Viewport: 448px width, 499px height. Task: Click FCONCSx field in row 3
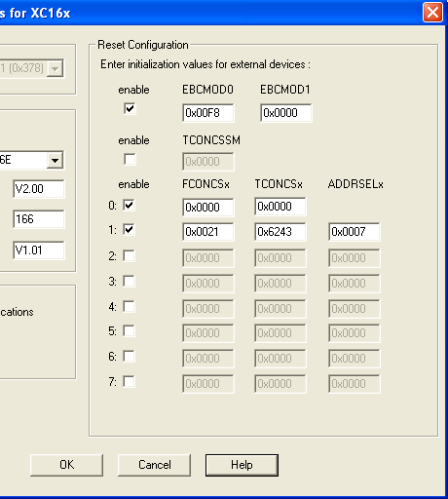pos(208,284)
